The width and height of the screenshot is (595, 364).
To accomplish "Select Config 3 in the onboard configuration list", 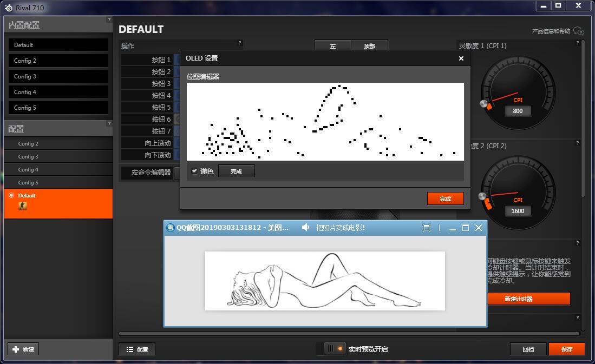I will click(58, 76).
